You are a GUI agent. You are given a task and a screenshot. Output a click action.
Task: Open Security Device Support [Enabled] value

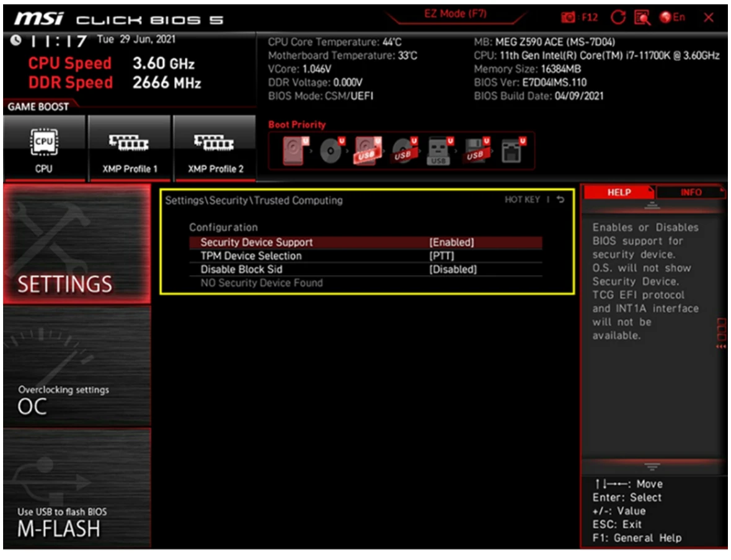click(x=451, y=243)
